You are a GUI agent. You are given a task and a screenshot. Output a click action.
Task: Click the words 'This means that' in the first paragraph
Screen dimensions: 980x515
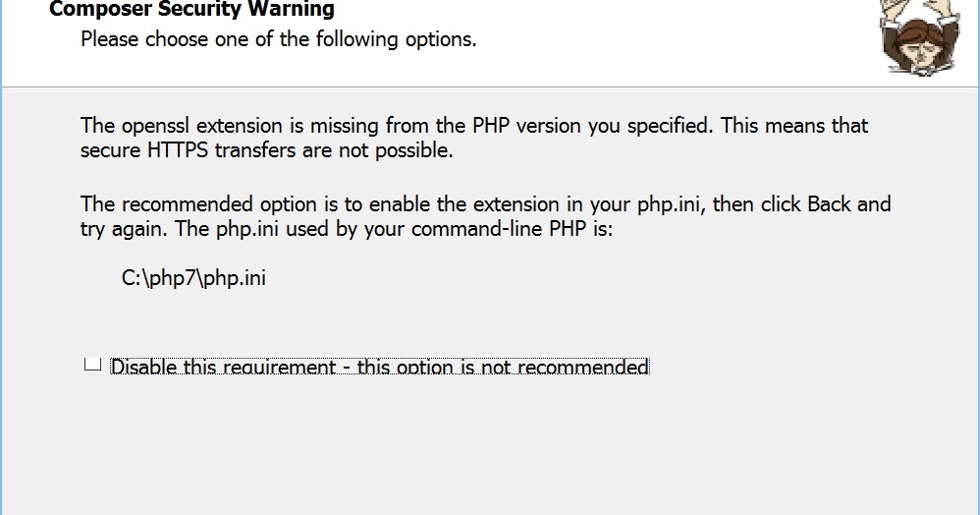(x=794, y=126)
